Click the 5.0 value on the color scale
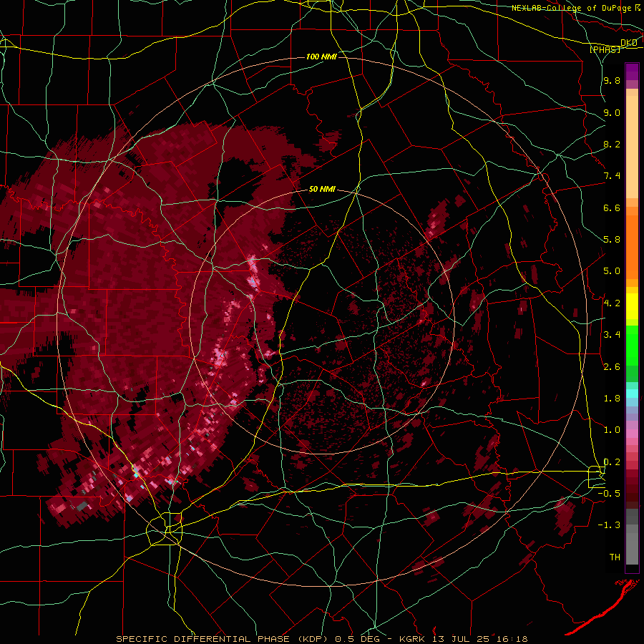 click(x=612, y=271)
